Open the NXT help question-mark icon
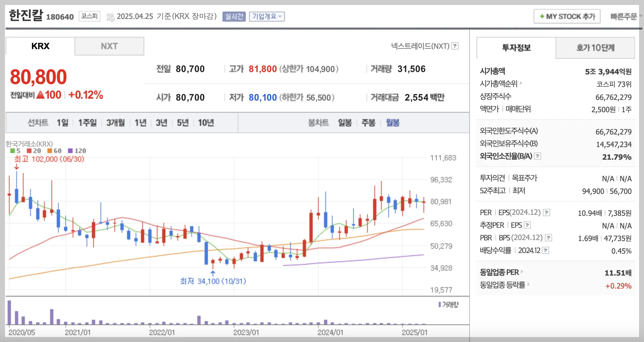Screen dimensions: 644x342 tap(455, 46)
